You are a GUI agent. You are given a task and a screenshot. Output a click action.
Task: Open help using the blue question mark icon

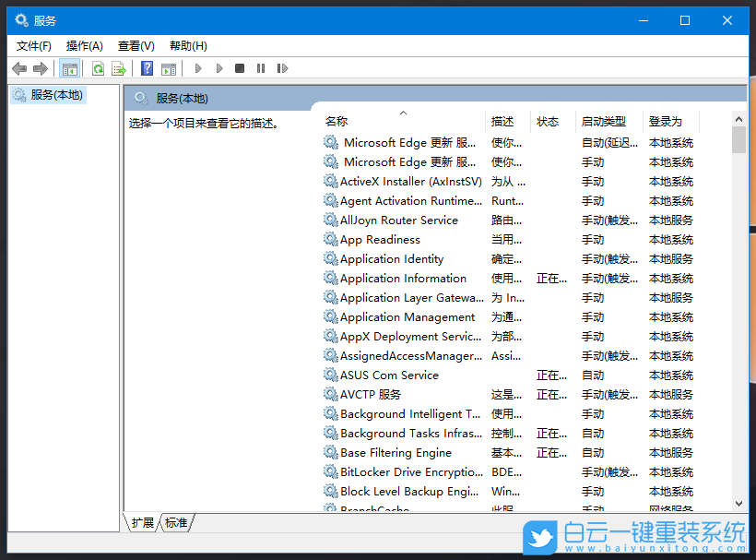[147, 67]
